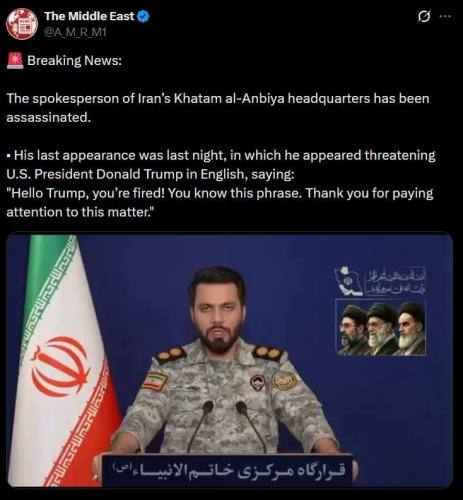Image resolution: width=463 pixels, height=500 pixels.
Task: Click the Persian caption banner on podium
Action: tap(227, 470)
